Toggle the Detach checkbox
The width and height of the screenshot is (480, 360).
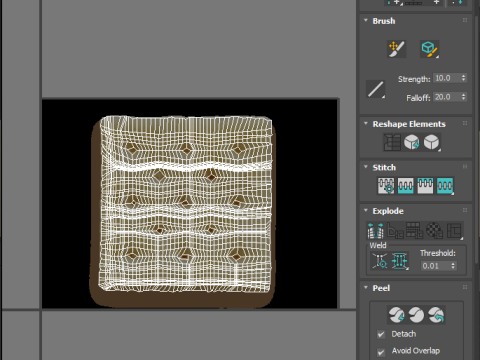tap(381, 334)
